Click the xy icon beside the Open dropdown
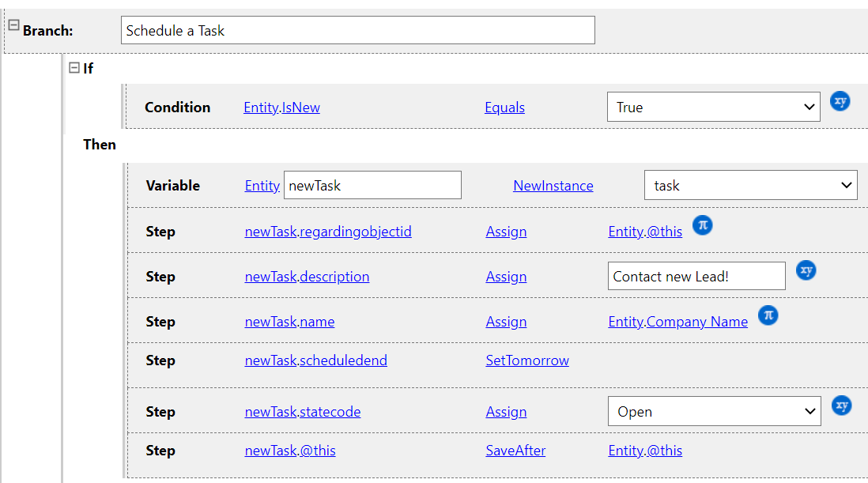868x483 pixels. tap(842, 406)
